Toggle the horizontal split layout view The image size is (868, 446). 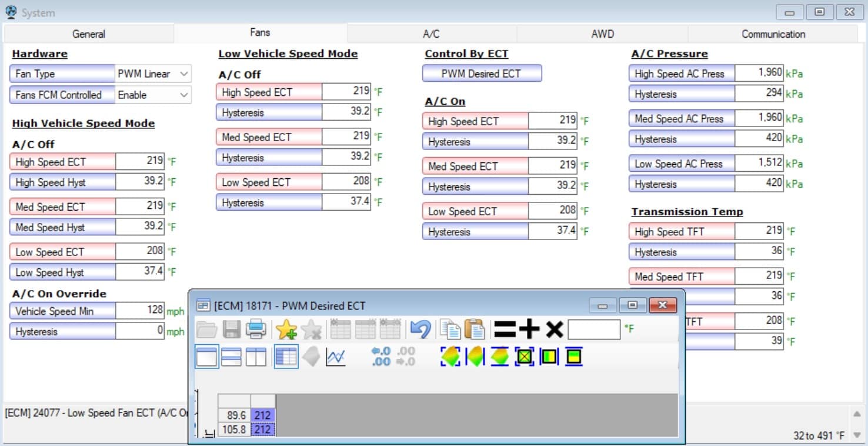[231, 357]
